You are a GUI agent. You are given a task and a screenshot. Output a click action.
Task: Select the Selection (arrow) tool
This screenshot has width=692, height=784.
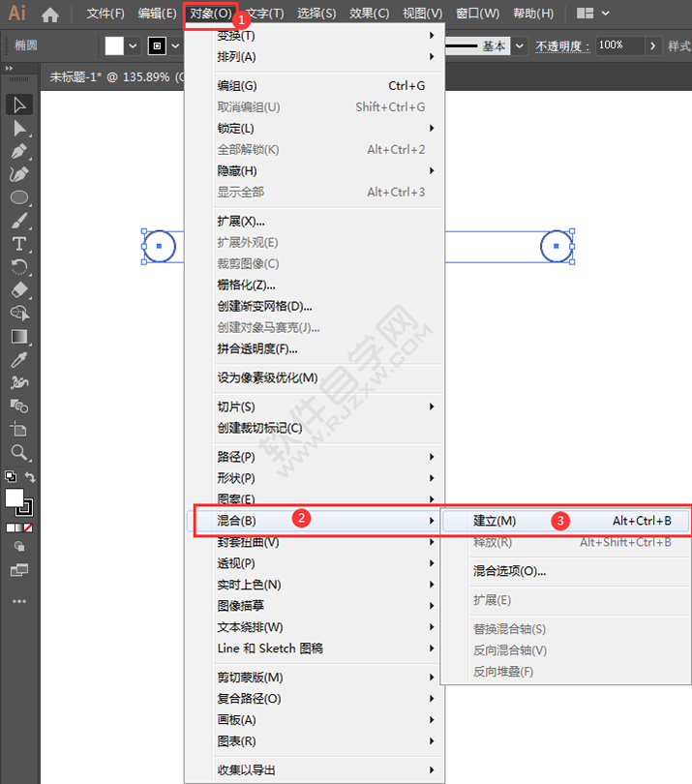pos(19,105)
